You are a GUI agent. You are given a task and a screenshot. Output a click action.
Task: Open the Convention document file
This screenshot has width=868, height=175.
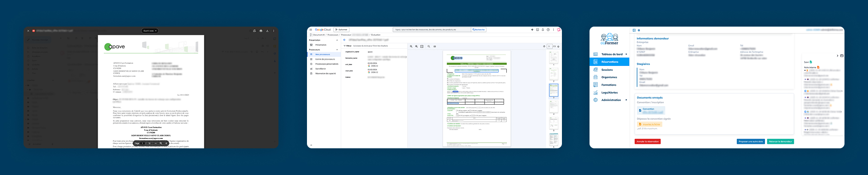tap(651, 110)
